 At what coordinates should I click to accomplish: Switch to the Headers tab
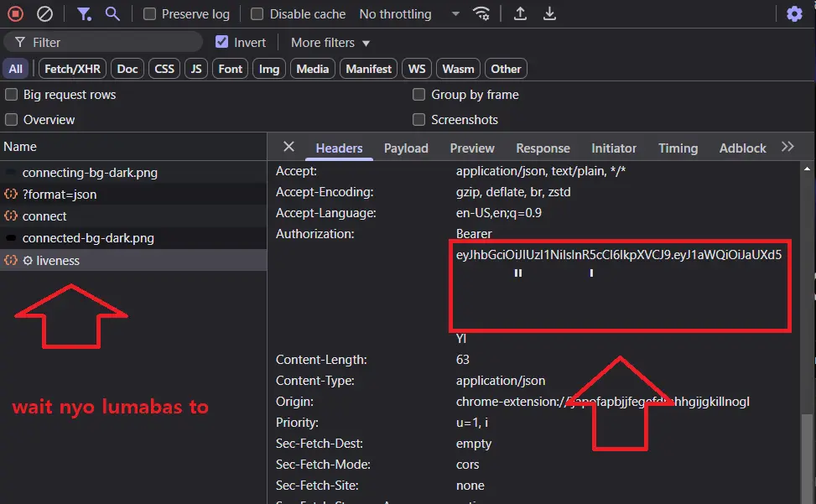click(x=340, y=148)
